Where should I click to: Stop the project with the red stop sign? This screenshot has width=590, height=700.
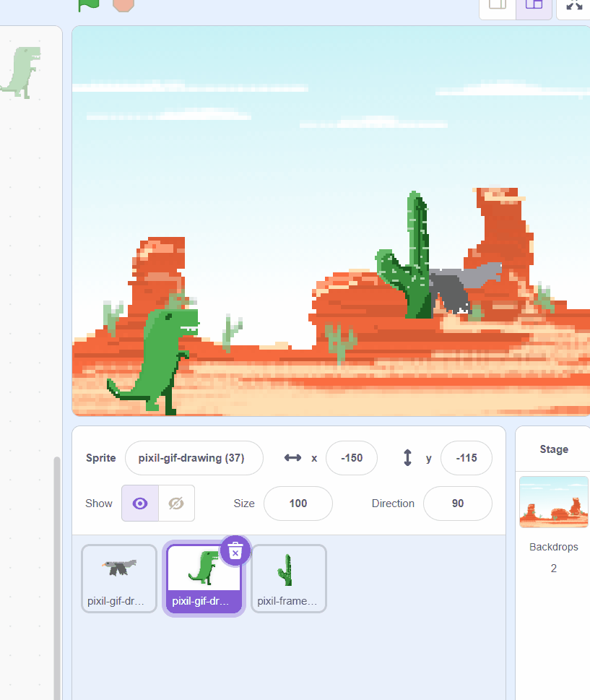tap(123, 4)
